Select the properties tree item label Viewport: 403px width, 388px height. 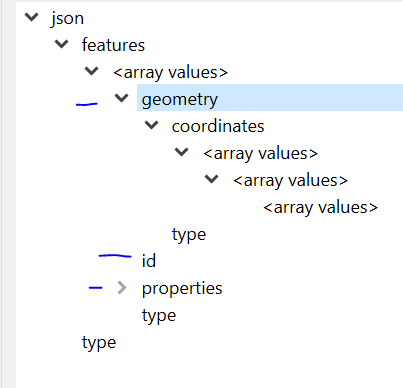click(182, 289)
